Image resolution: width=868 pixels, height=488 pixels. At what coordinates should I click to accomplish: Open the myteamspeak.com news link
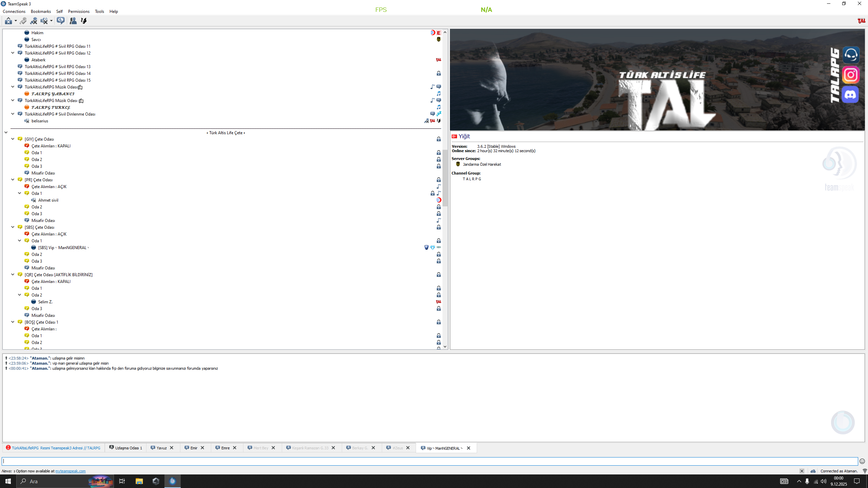70,471
